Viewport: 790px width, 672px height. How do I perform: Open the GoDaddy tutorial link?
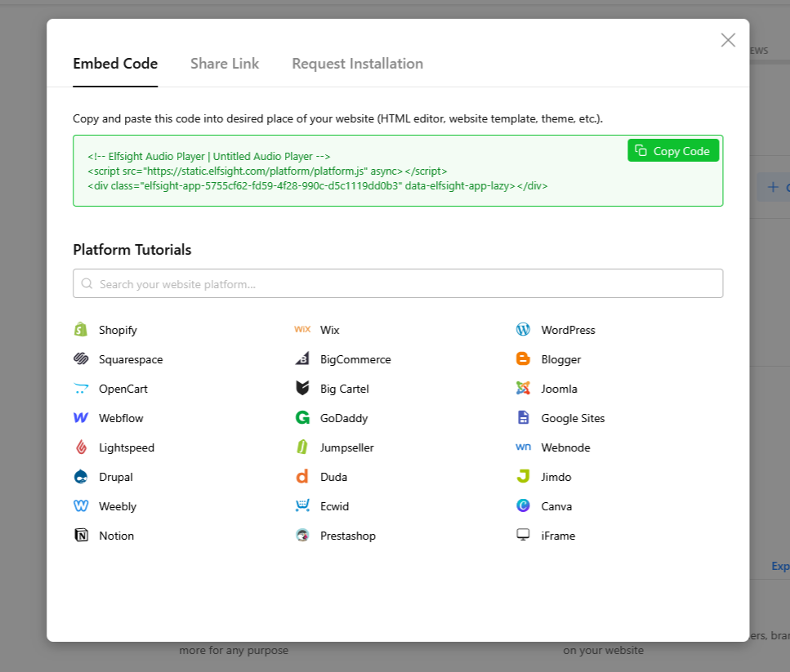coord(344,419)
